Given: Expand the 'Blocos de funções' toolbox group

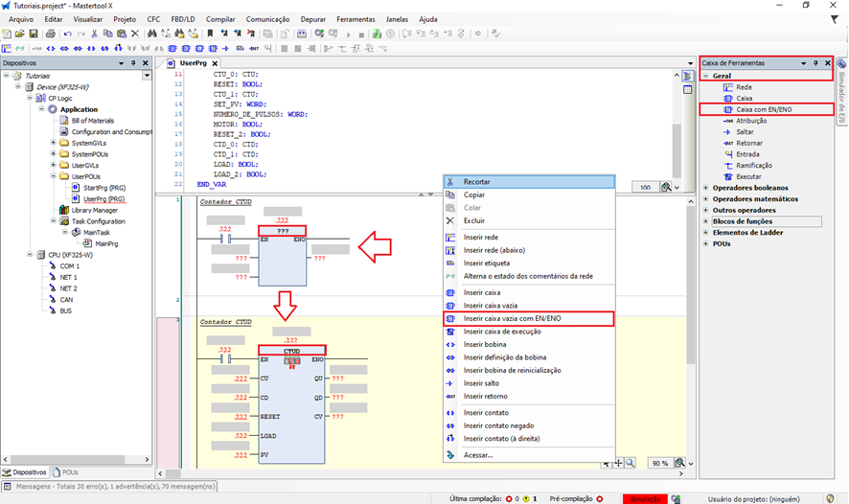Looking at the screenshot, I should coord(706,221).
